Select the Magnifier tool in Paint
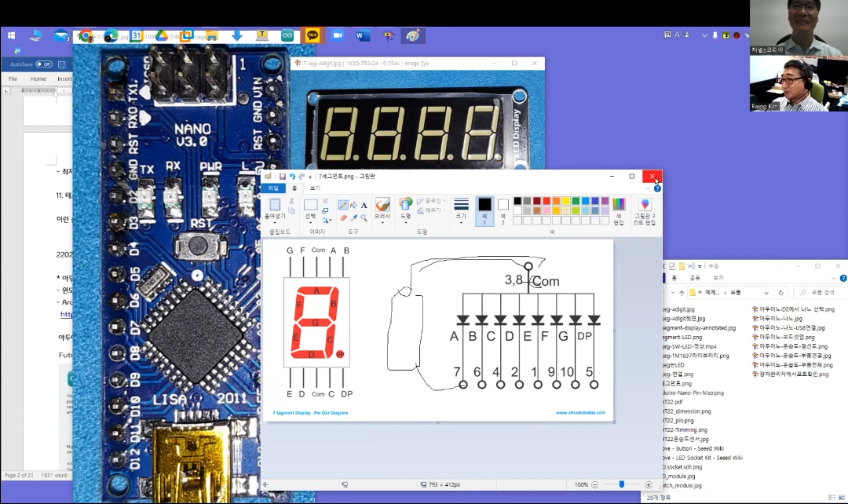 tap(364, 217)
